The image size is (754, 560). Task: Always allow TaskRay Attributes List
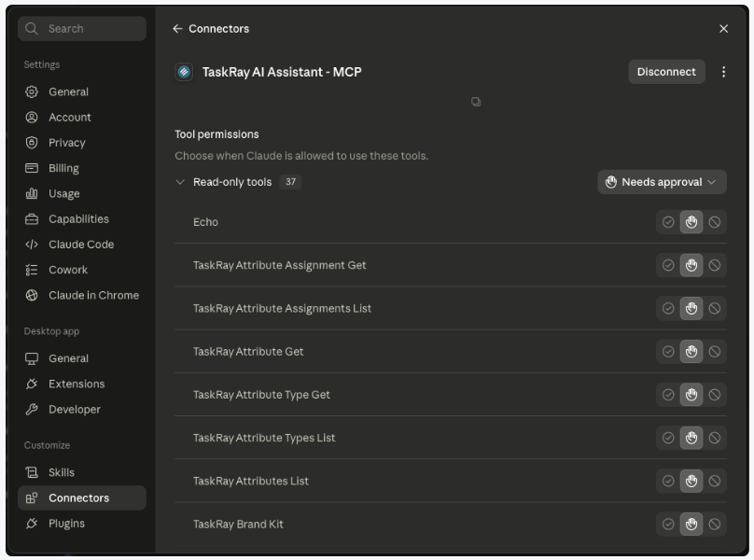[668, 481]
